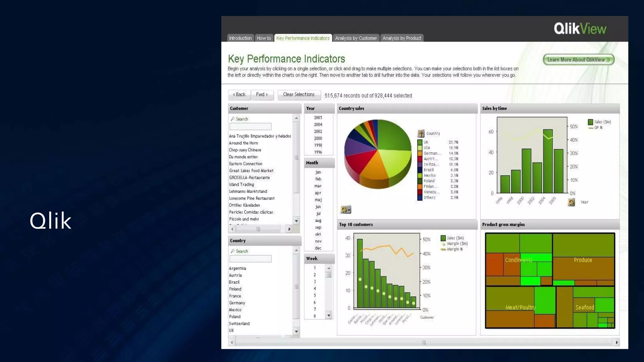Click the Meat/Poultry treemap block
Screen dimensions: 644x362
[x=520, y=307]
